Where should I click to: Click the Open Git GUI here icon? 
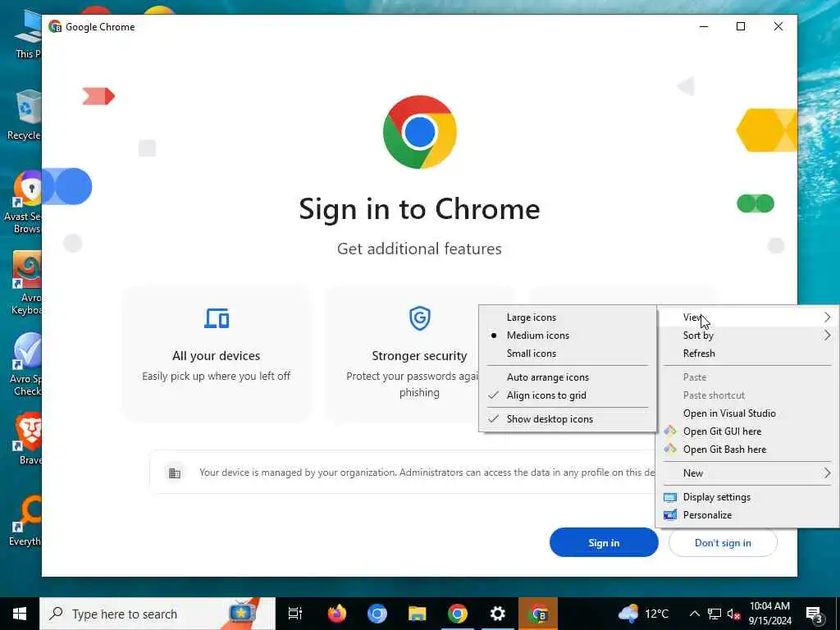[x=670, y=431]
